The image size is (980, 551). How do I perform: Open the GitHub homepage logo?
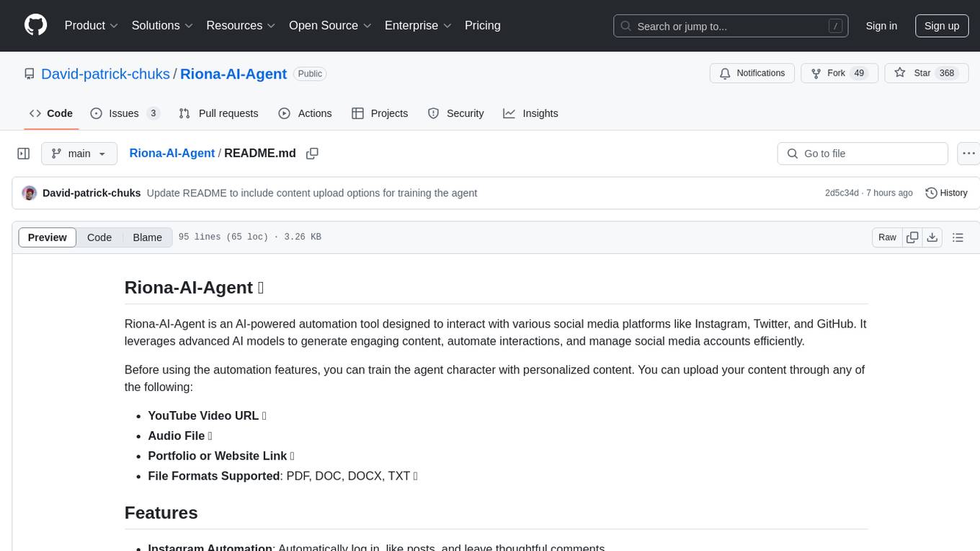pyautogui.click(x=35, y=25)
